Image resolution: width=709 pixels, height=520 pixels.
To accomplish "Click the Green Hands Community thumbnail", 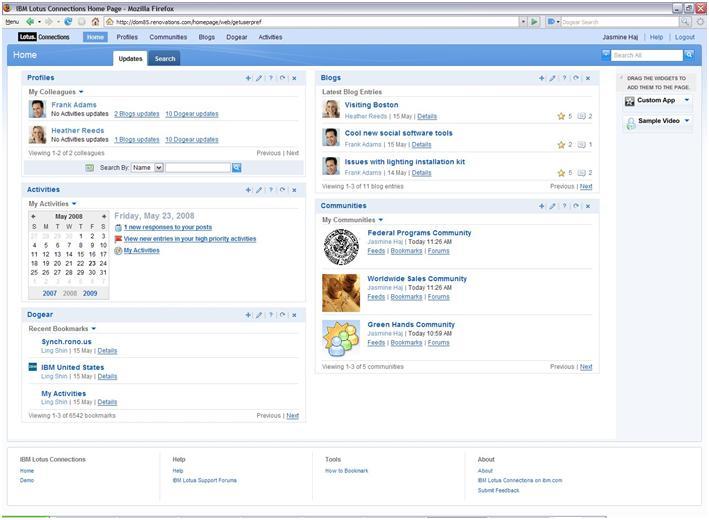I will 341,339.
